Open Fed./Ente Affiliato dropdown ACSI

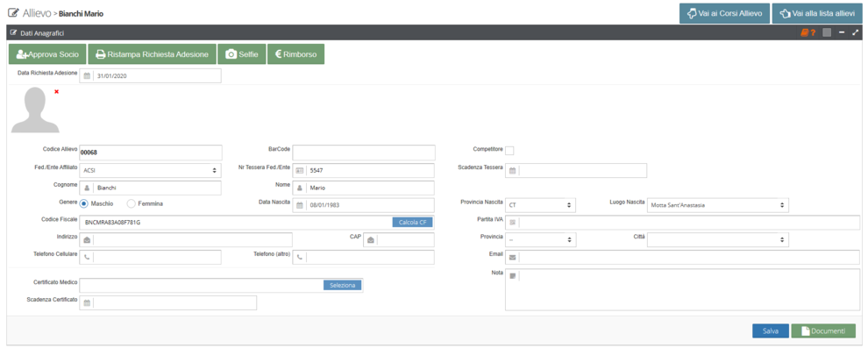click(x=150, y=170)
